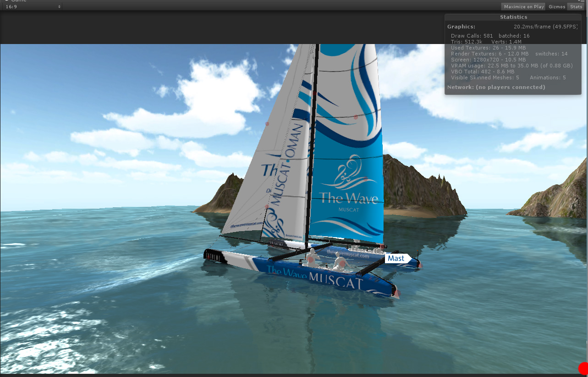Click red hotspot at jib's lower leech

[267, 207]
